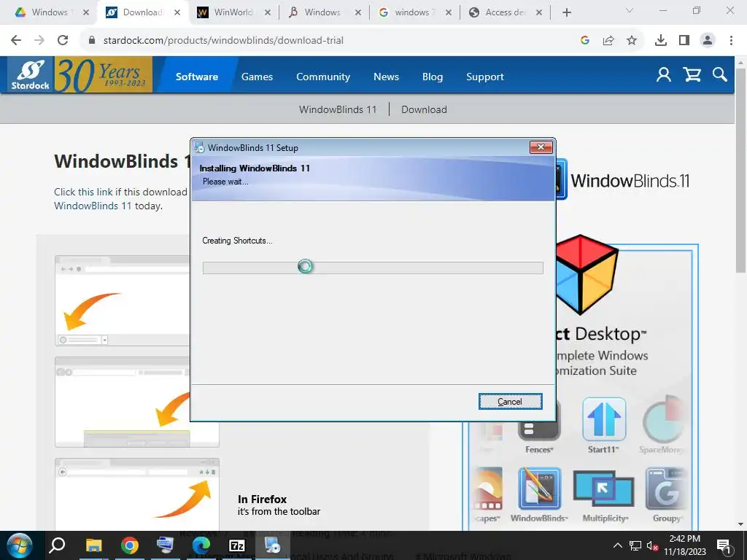
Task: Close the WinWorld tab
Action: [x=268, y=13]
